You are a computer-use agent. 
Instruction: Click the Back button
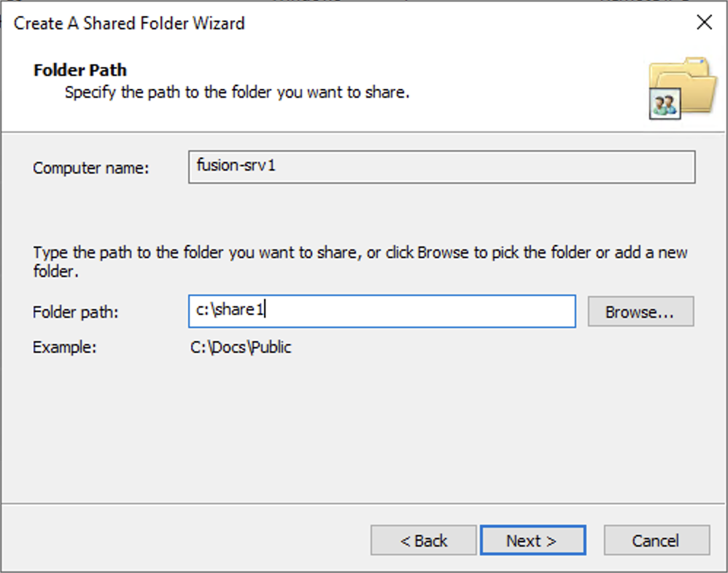[424, 540]
